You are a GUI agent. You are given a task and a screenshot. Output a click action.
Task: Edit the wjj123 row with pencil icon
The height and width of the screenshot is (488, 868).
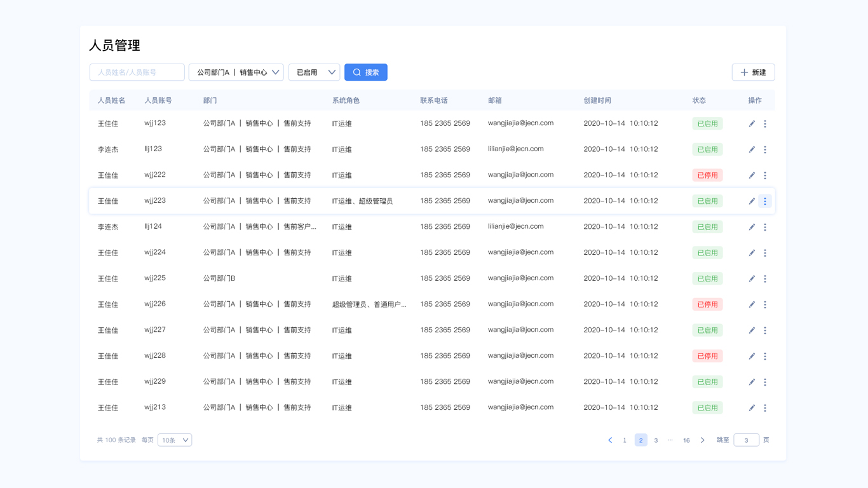click(752, 124)
